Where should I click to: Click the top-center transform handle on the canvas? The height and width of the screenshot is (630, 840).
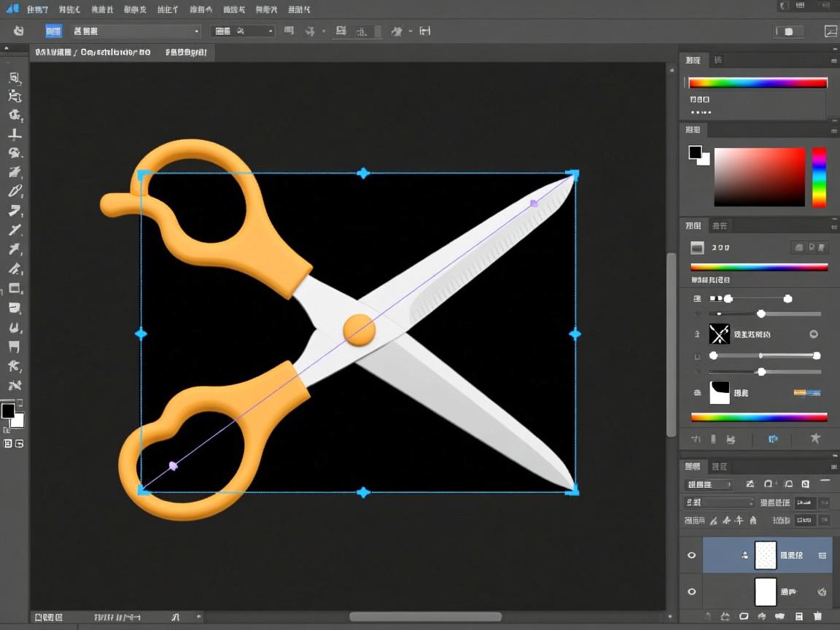[x=363, y=173]
